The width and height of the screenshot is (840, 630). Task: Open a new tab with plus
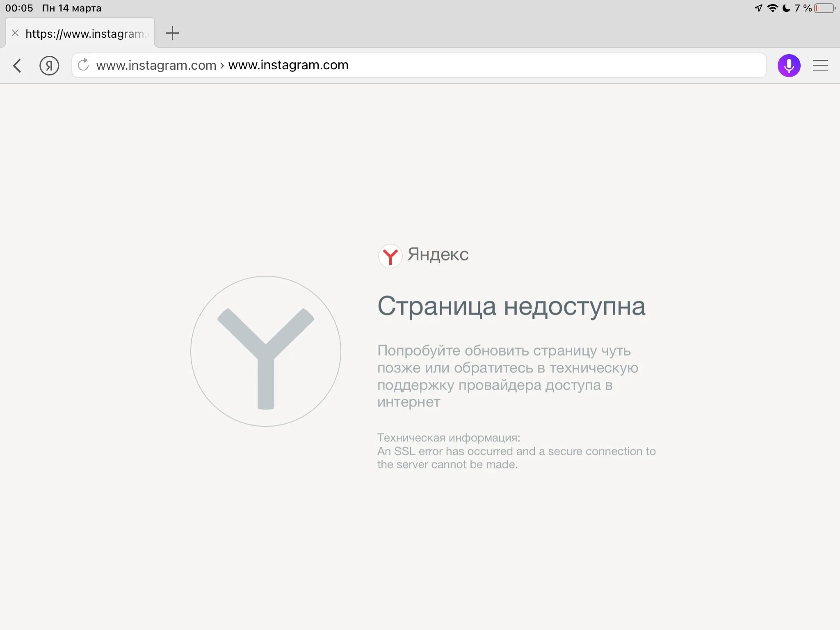(172, 33)
